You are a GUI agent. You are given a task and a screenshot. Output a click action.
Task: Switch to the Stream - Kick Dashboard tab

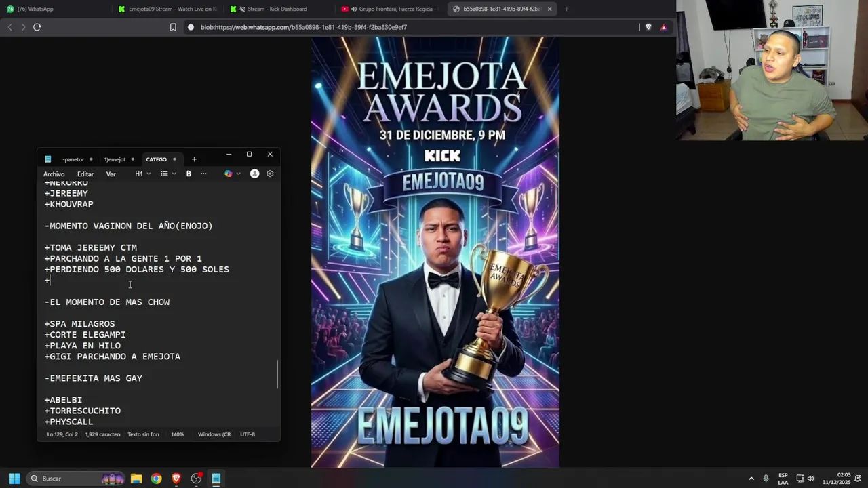tap(278, 9)
